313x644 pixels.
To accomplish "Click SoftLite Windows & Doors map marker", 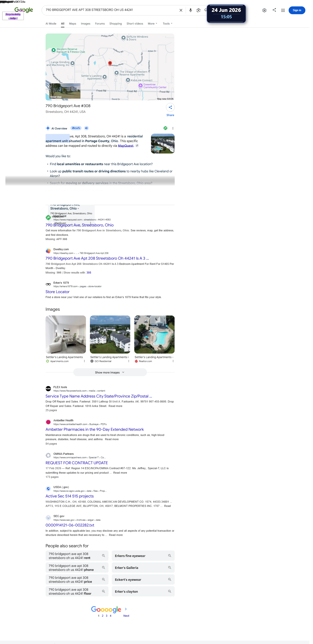I will point(125,38).
